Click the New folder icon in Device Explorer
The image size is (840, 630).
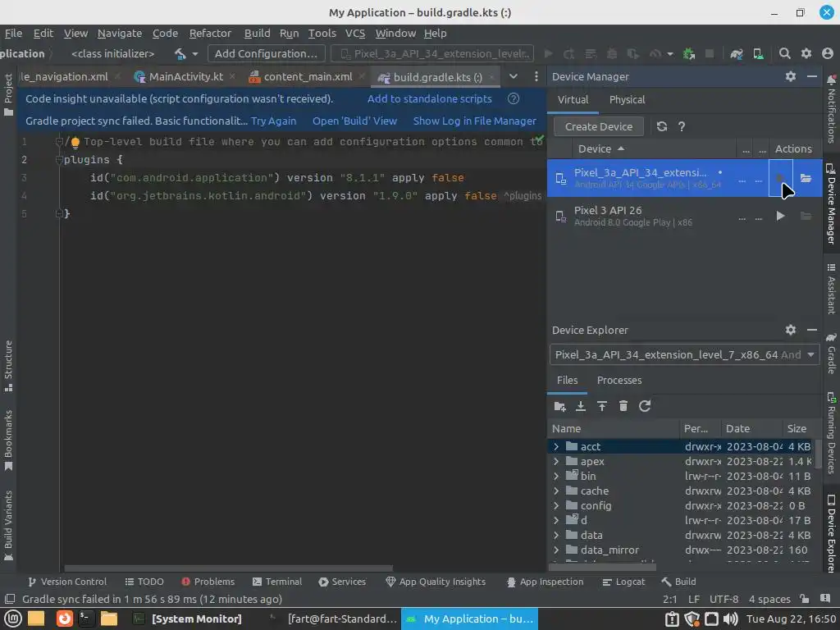click(x=559, y=406)
